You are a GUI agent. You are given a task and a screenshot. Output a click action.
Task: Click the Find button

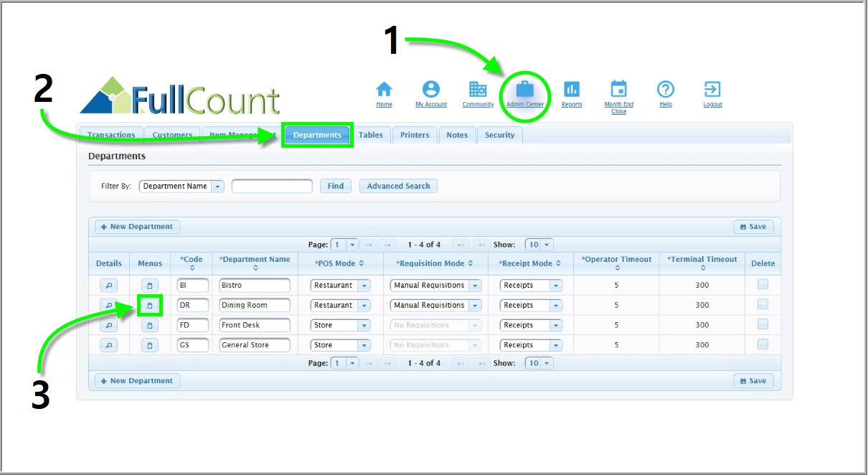tap(336, 187)
